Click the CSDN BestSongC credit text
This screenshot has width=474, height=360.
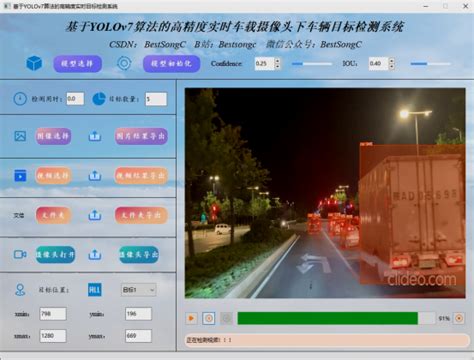point(147,44)
